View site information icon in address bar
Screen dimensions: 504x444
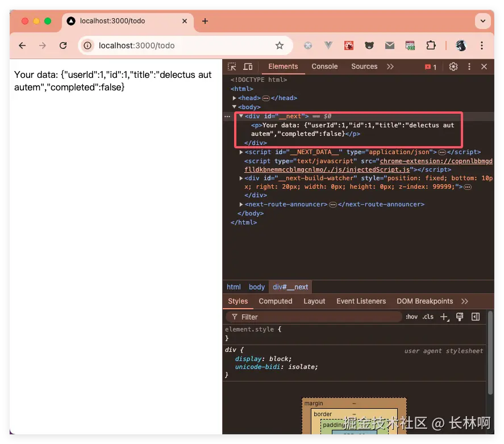88,45
